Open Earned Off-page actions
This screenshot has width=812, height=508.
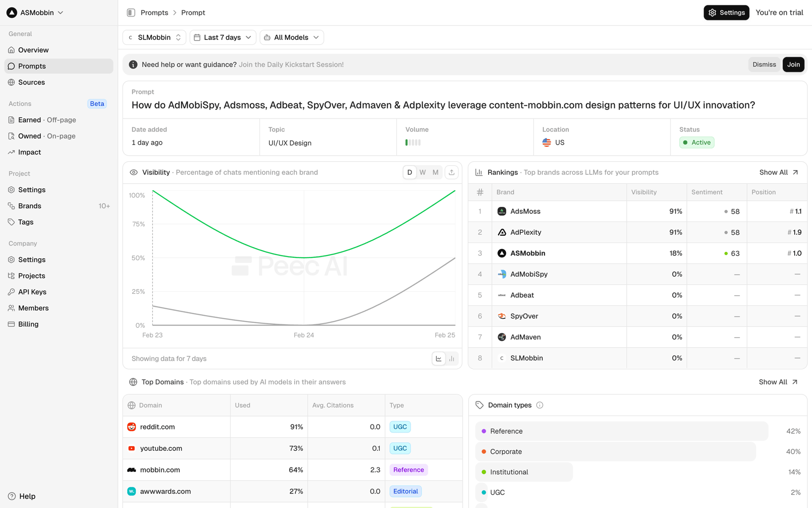point(59,120)
